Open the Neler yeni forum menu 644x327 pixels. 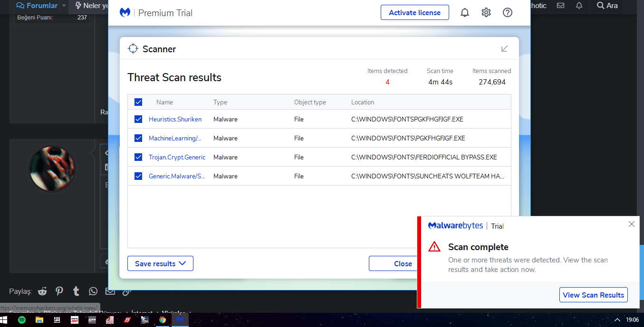point(91,6)
